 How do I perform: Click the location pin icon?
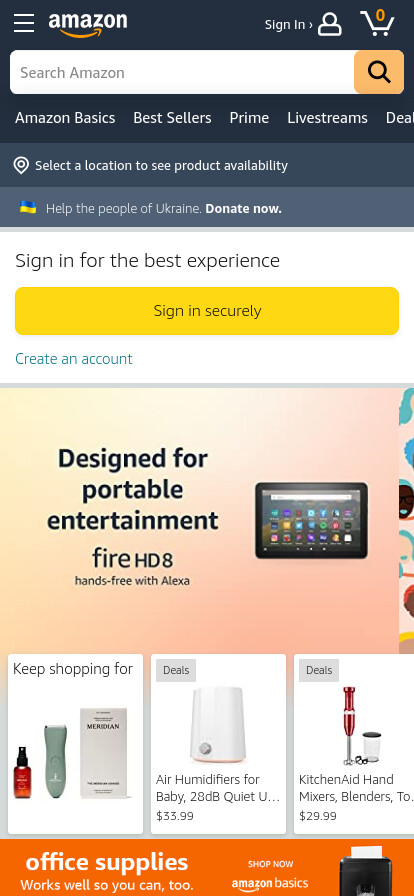pos(21,166)
